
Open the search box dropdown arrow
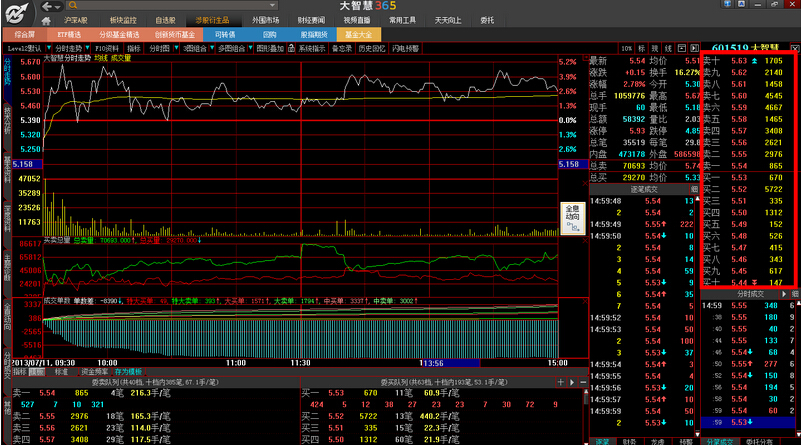click(273, 5)
